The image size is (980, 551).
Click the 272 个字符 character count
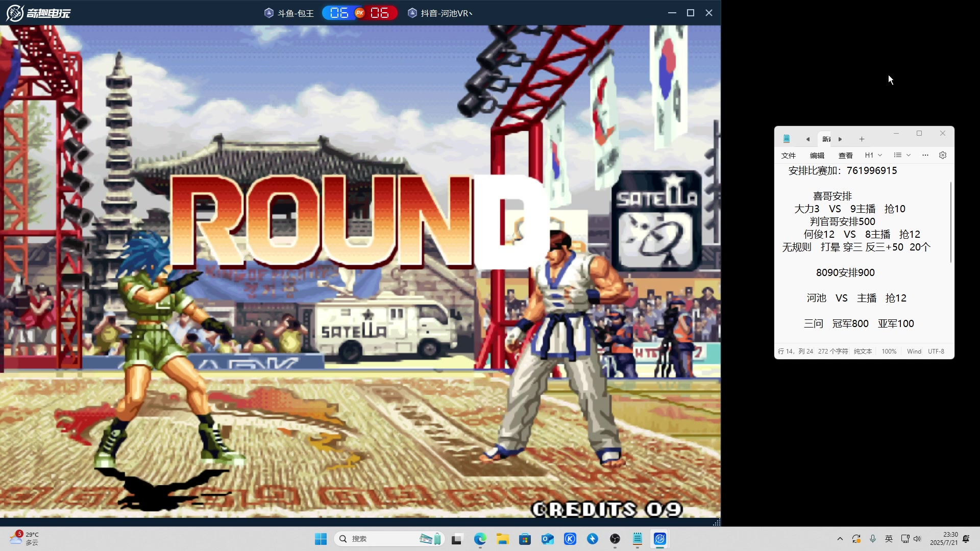point(832,352)
